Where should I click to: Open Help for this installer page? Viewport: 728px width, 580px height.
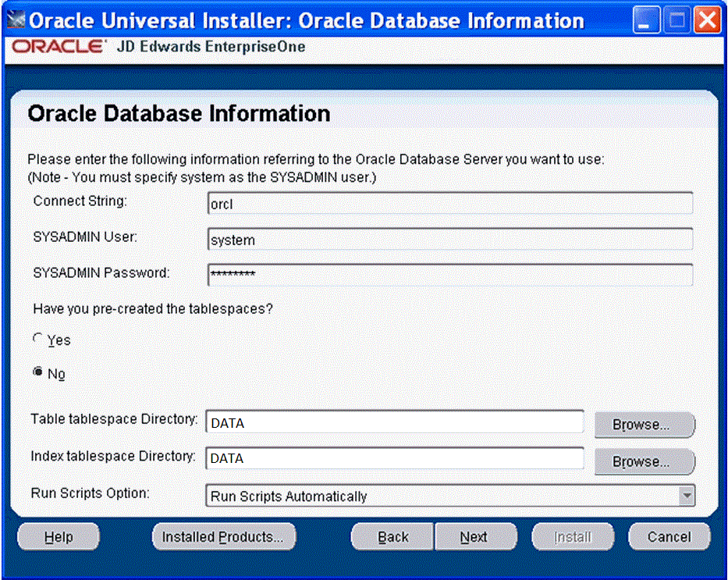[x=59, y=537]
